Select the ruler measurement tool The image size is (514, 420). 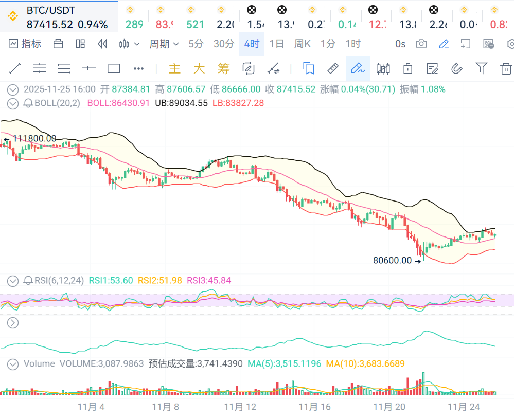(x=333, y=68)
